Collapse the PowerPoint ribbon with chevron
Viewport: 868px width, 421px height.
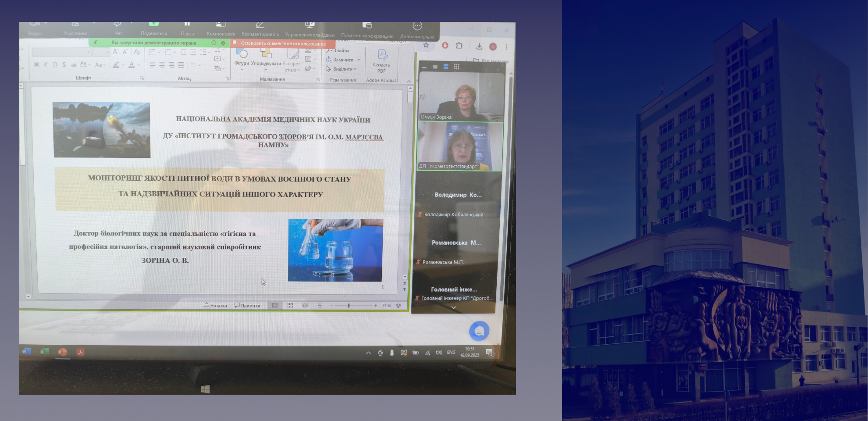(x=409, y=81)
